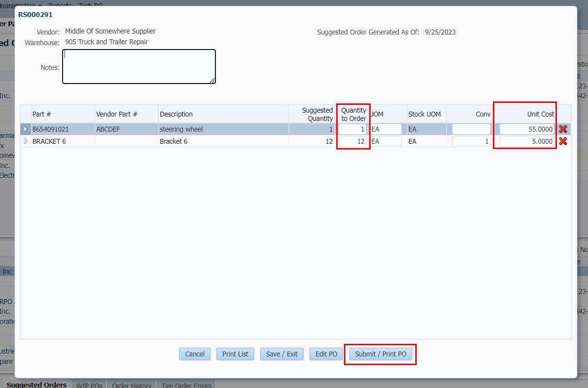Open the Tire Order Errors tab
Image resolution: width=588 pixels, height=388 pixels.
(x=186, y=385)
